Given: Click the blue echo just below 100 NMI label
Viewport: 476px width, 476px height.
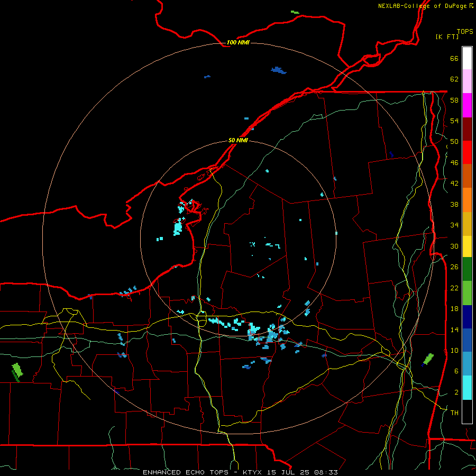Looking at the screenshot, I should point(279,70).
